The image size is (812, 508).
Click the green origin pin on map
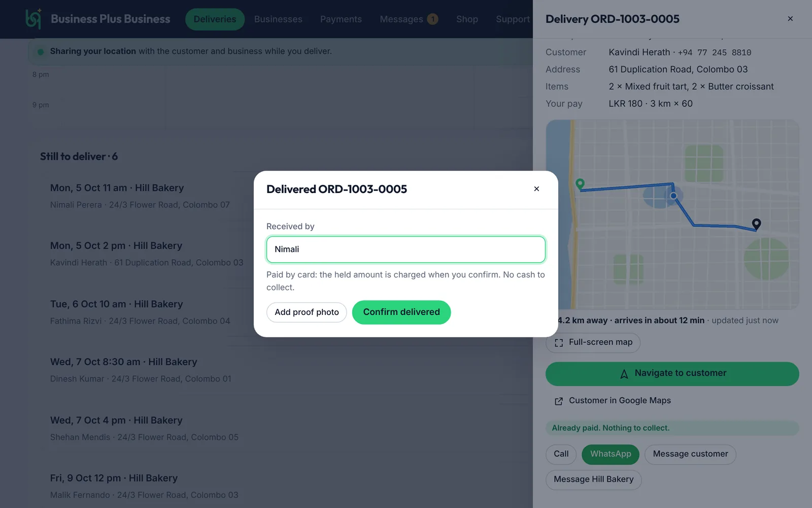(580, 184)
